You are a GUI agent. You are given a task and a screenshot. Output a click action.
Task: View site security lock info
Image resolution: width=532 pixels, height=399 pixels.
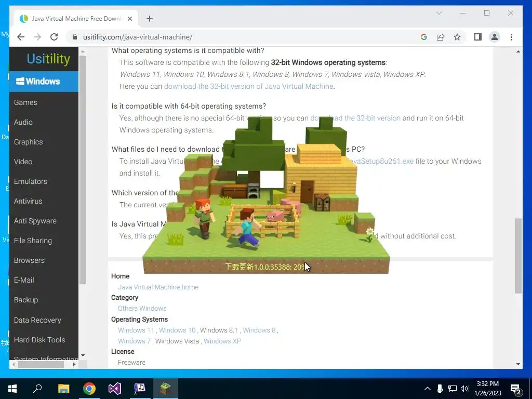[x=75, y=37]
